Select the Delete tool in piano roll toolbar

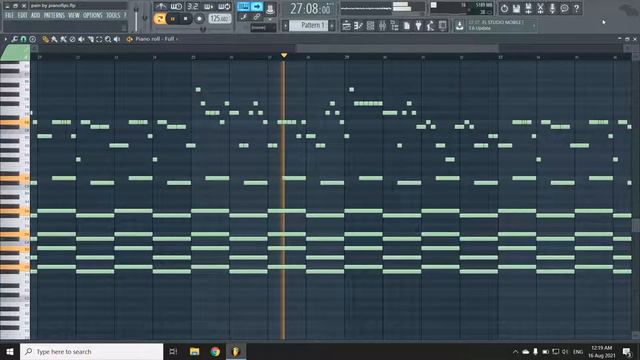72,39
